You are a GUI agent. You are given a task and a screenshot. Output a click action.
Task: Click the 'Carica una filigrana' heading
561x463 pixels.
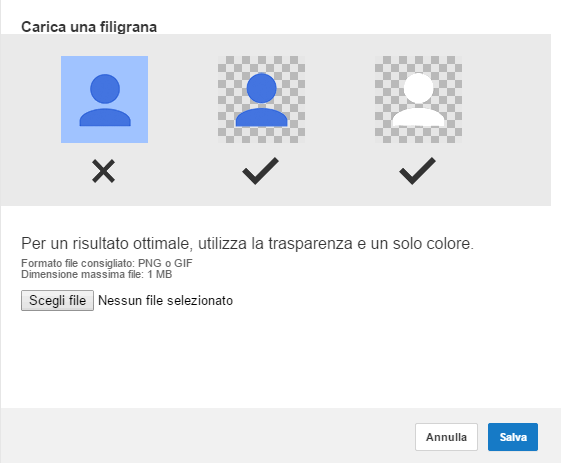tap(89, 27)
